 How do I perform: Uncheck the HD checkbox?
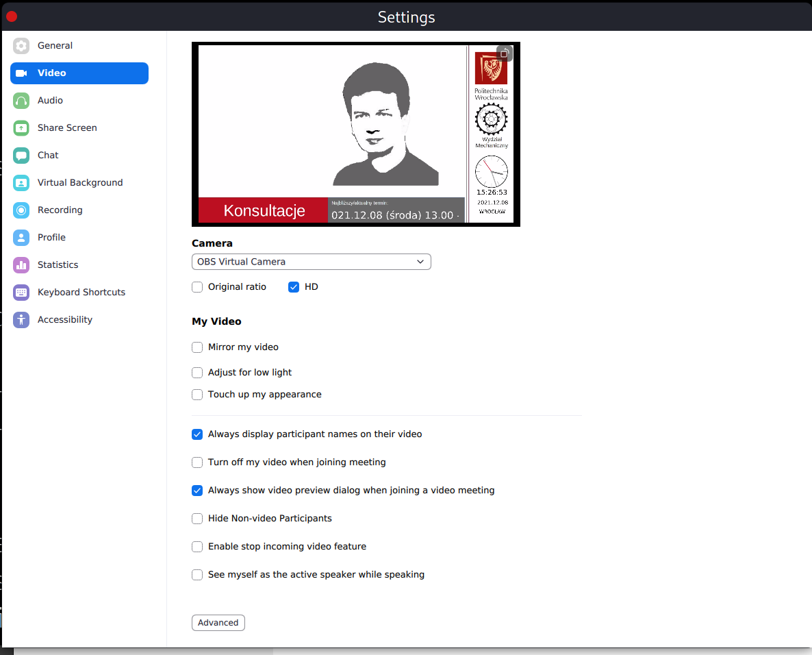pyautogui.click(x=294, y=287)
